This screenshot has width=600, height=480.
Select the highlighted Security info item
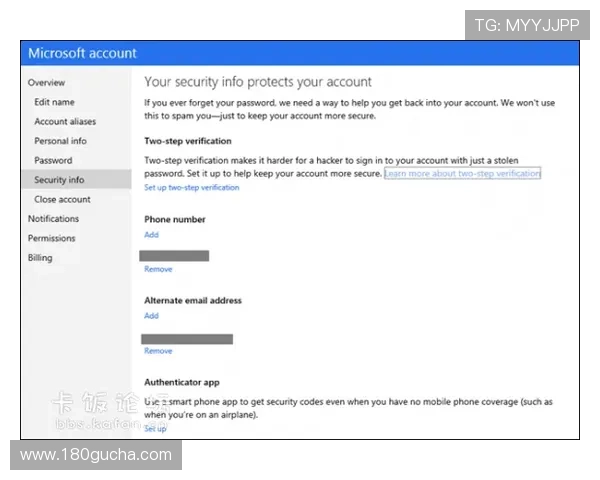coord(59,180)
